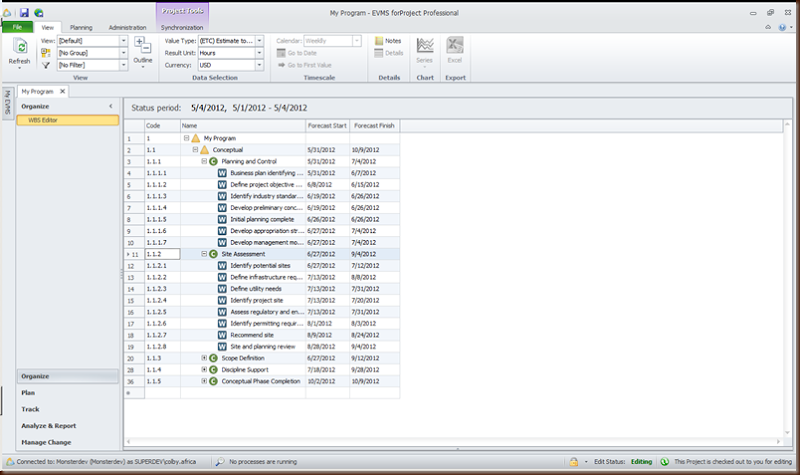Click the control account icon for Site Assessment
This screenshot has width=800, height=475.
(213, 254)
